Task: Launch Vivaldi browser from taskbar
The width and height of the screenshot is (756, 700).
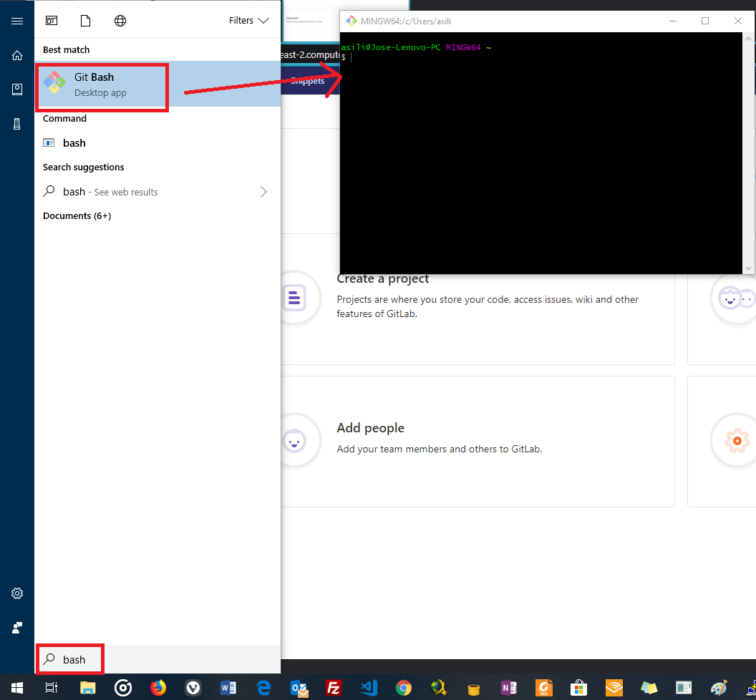Action: click(193, 687)
